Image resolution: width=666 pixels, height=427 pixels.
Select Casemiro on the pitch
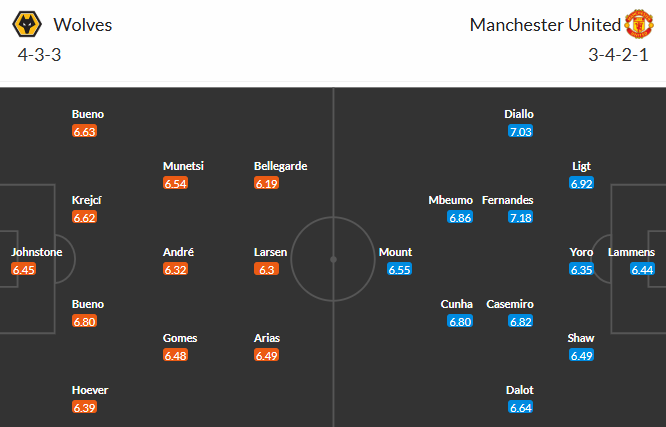pos(510,304)
